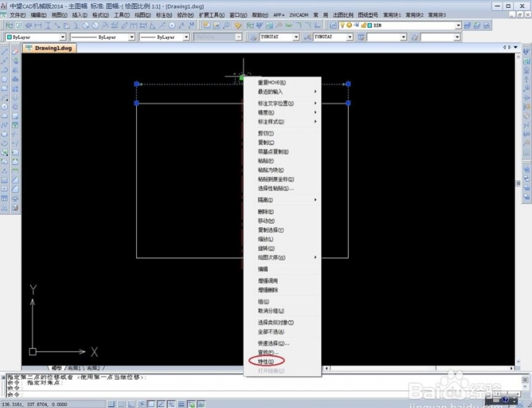The height and width of the screenshot is (408, 532).
Task: Toggle Snap mode in status bar
Action: pyautogui.click(x=111, y=404)
